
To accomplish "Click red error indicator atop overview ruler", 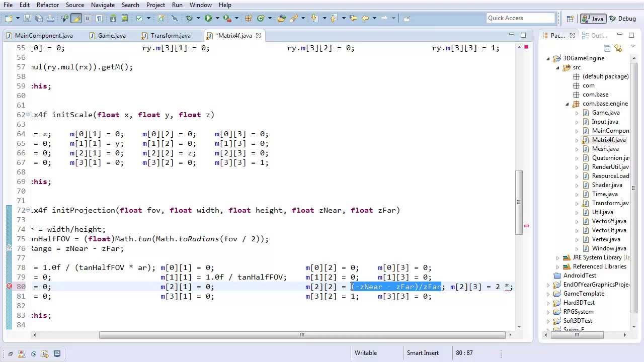I will (x=526, y=47).
